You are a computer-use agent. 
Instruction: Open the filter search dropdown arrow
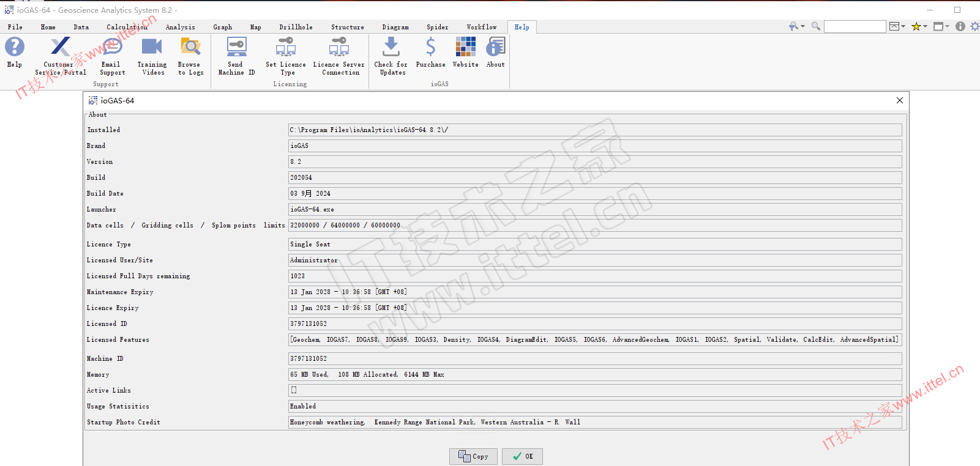(802, 26)
